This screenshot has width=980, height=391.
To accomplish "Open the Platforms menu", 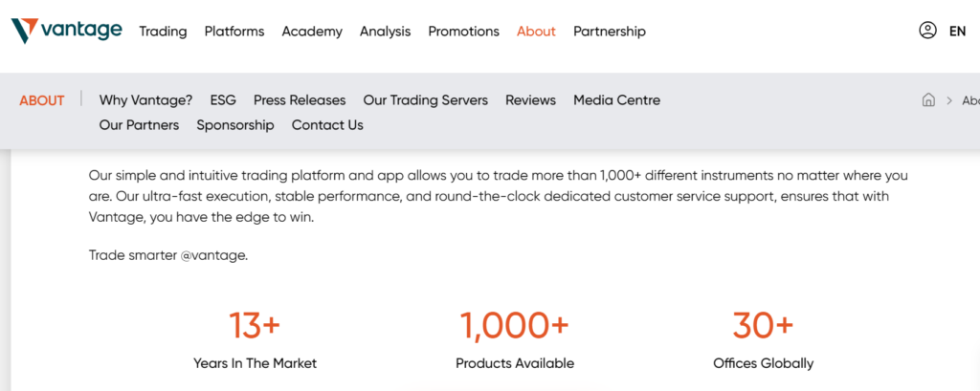I will [x=234, y=32].
